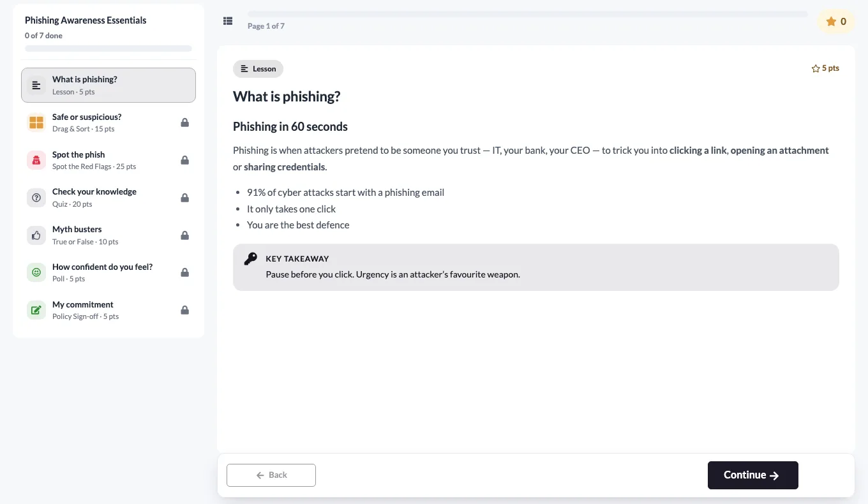Click the Policy Sign-off · 5 pts subtitle
The height and width of the screenshot is (504, 868).
86,316
